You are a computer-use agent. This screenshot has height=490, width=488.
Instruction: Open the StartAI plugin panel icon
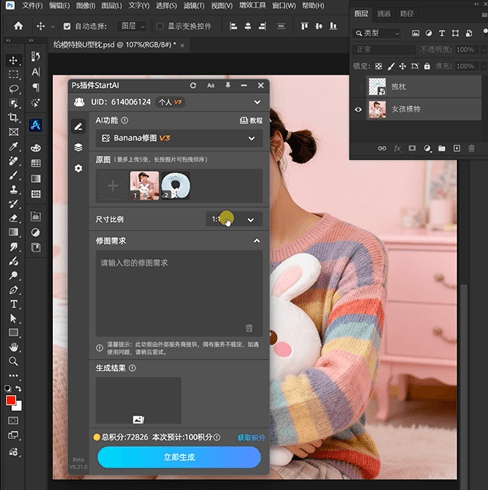point(36,125)
